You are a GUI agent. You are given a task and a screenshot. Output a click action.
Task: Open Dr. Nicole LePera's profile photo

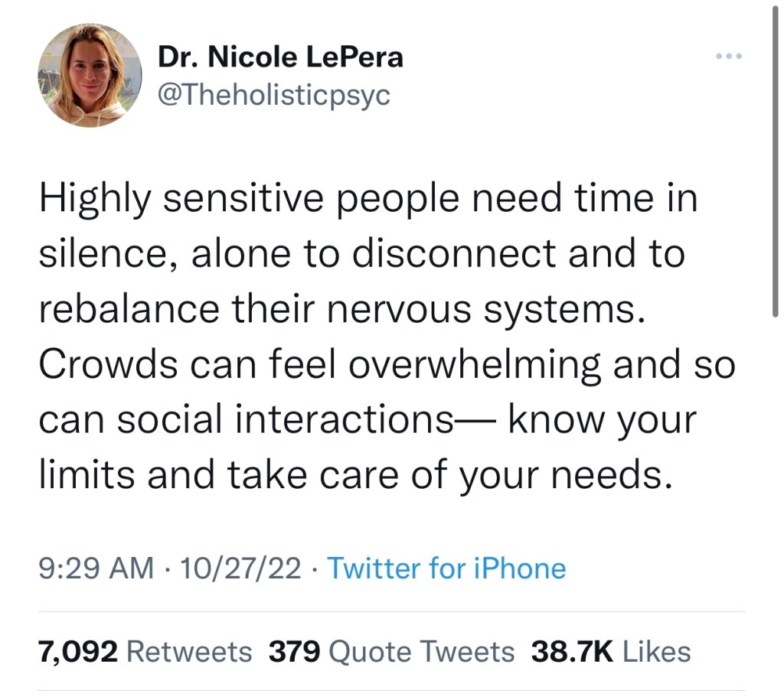(x=90, y=74)
